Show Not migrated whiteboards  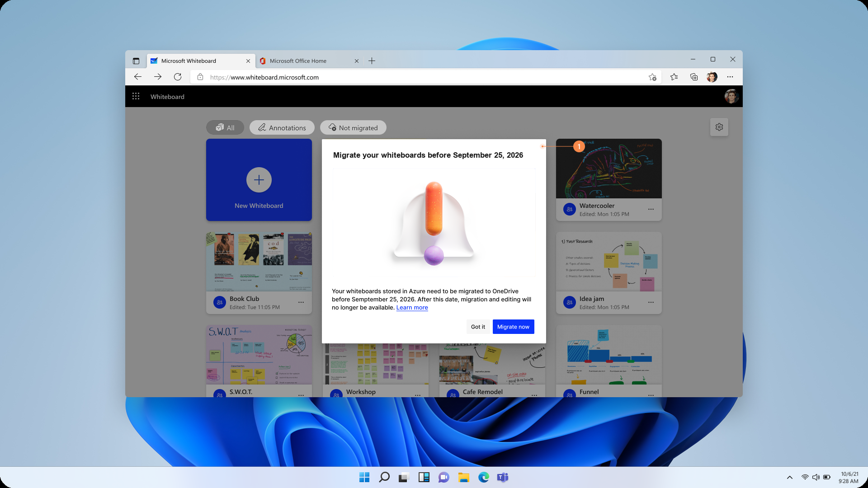353,127
